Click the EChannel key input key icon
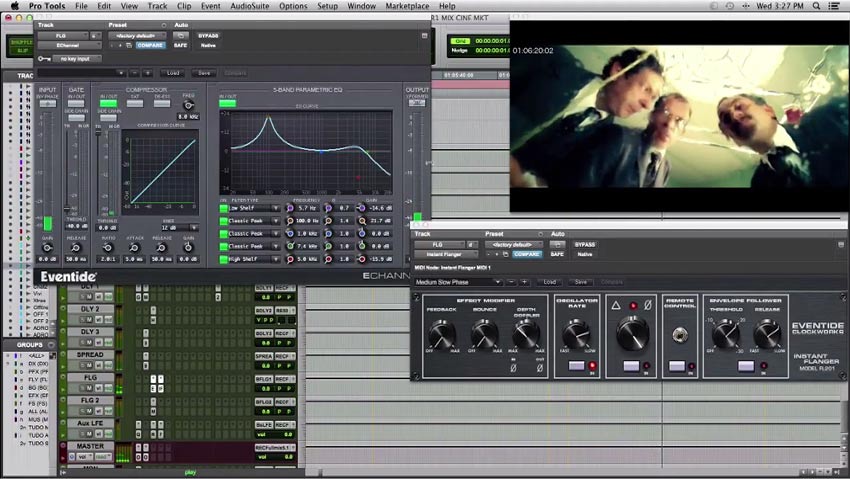Image resolution: width=850 pixels, height=479 pixels. coord(44,59)
